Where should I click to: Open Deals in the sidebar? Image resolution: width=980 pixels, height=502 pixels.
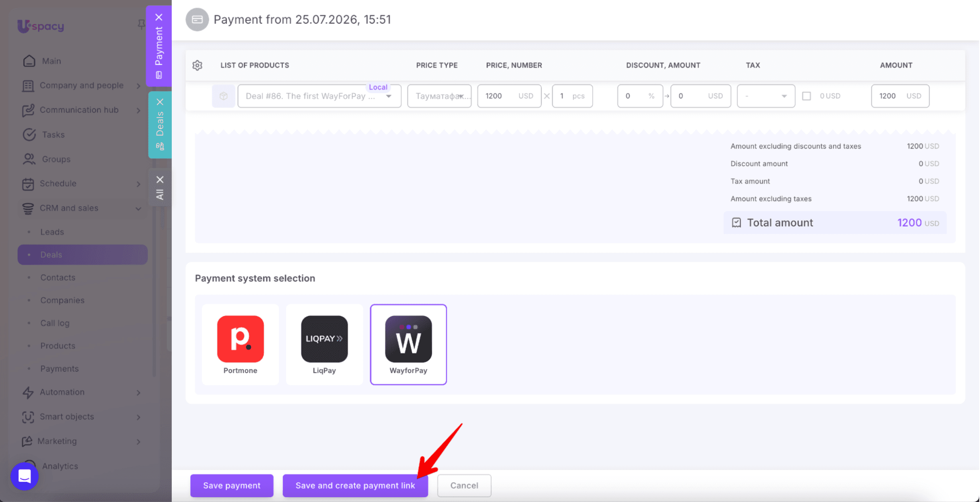tap(82, 255)
